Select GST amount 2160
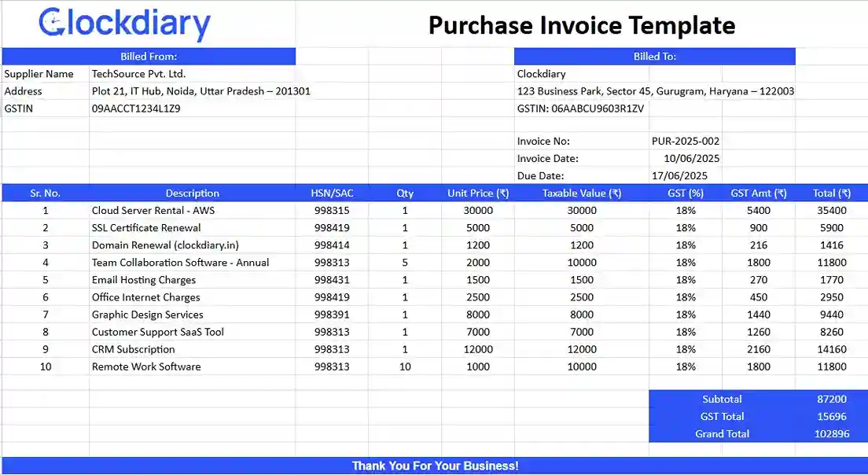The height and width of the screenshot is (475, 868). [x=759, y=349]
